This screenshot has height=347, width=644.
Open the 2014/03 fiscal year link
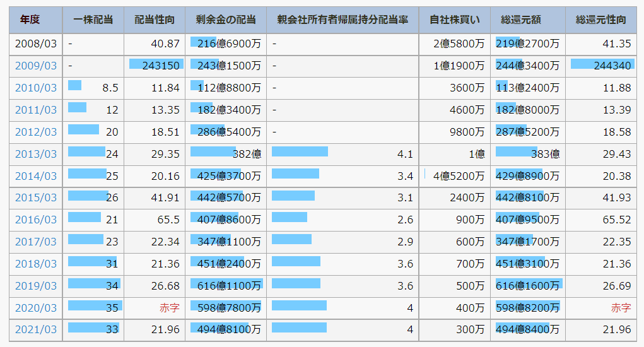(36, 176)
